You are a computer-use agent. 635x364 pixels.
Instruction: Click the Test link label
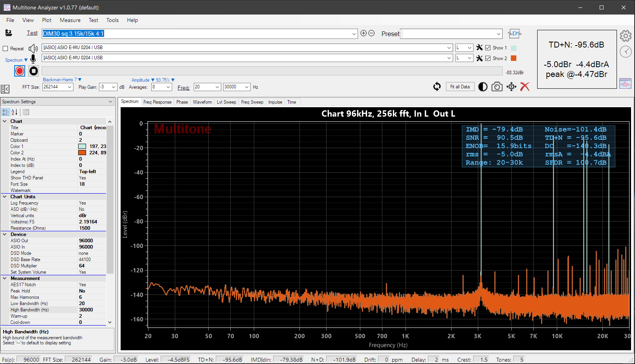click(x=32, y=33)
